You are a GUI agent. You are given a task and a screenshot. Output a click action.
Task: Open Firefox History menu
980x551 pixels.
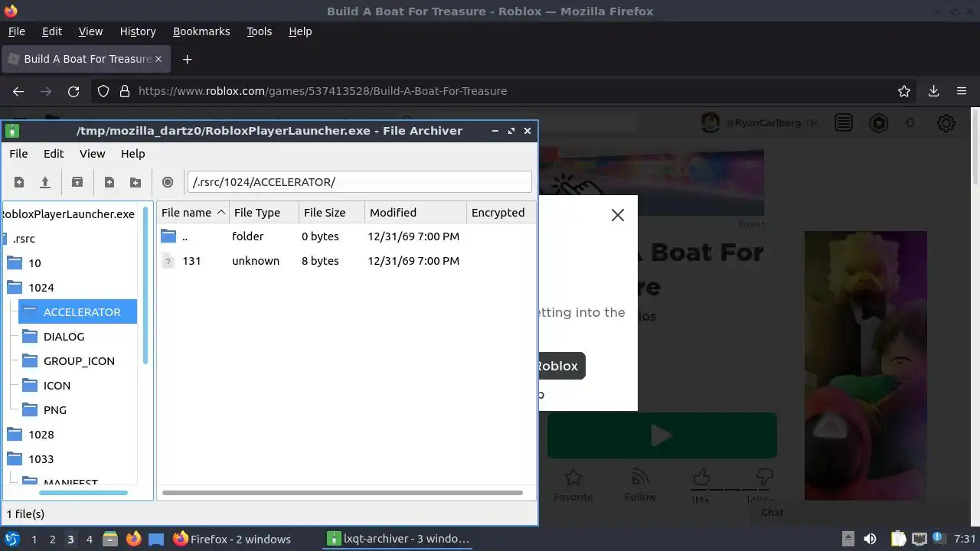[138, 31]
